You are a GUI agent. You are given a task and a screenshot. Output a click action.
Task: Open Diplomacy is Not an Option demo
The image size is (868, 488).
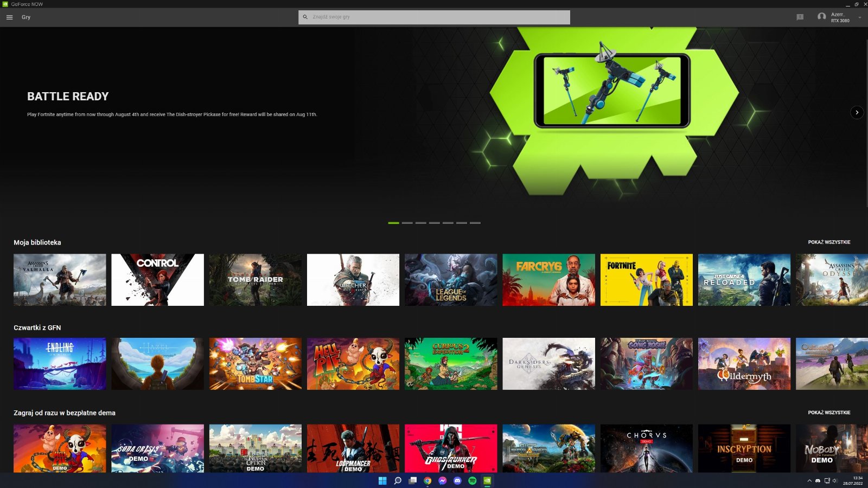coord(256,448)
